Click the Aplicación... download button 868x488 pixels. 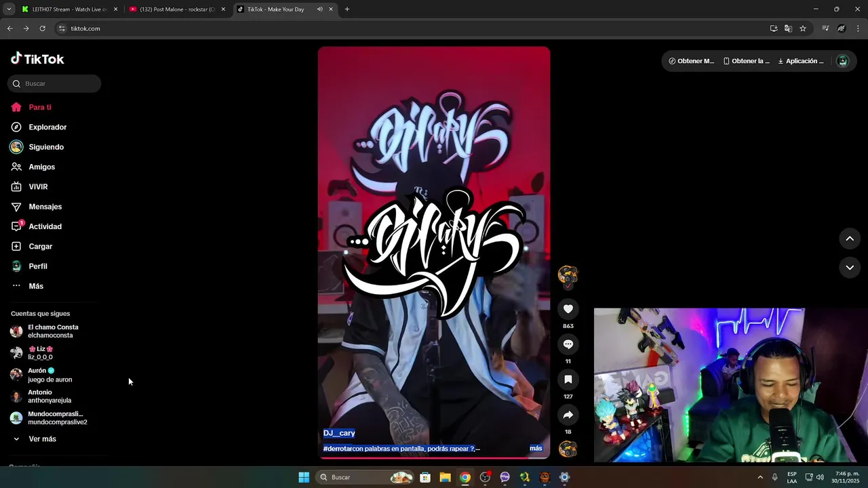[x=801, y=61]
